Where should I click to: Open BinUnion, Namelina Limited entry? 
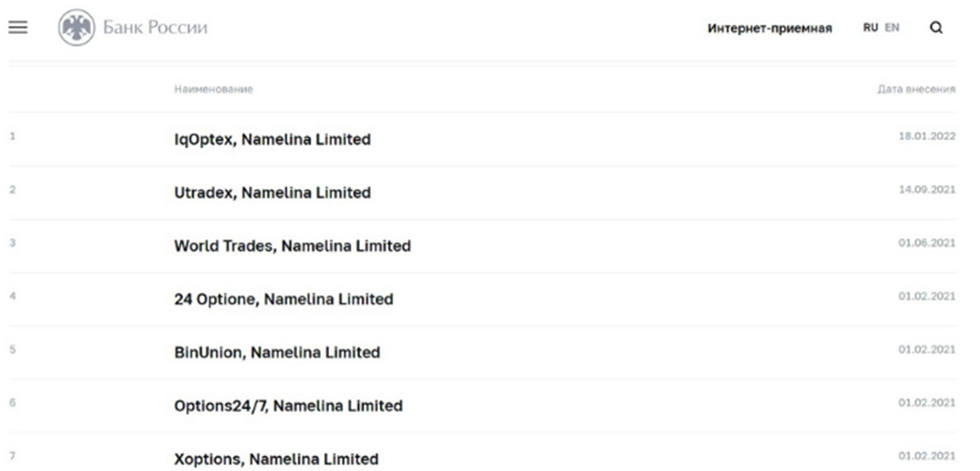276,352
